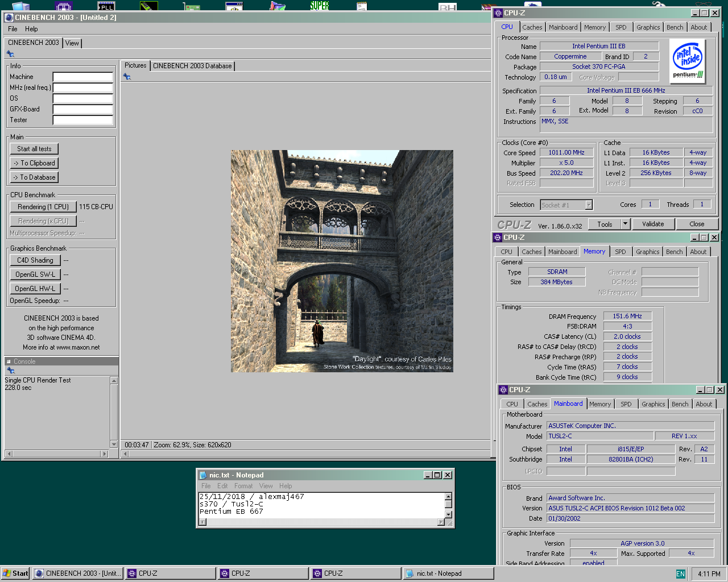The height and width of the screenshot is (582, 728).
Task: Click the Notepad title bar icon
Action: coord(203,475)
